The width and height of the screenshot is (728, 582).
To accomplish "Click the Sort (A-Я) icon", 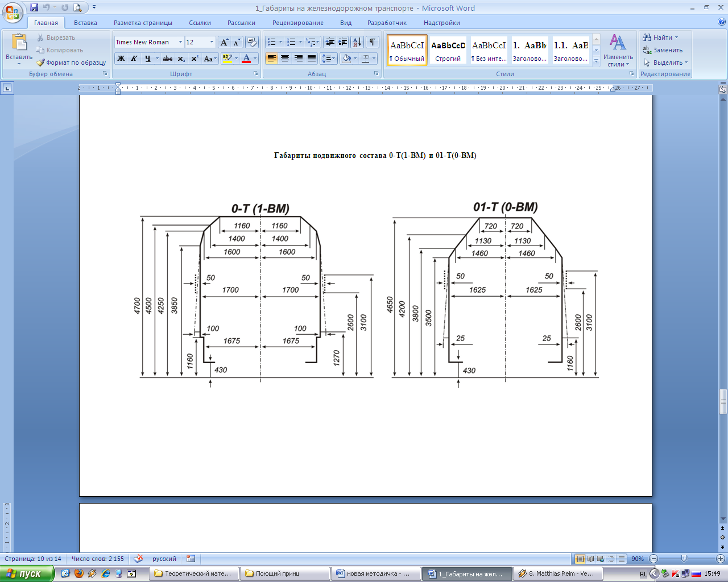I will [357, 42].
